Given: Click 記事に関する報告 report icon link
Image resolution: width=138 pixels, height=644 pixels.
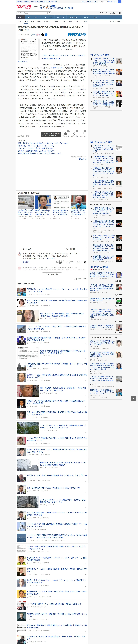Looking at the screenshot, I should pos(24,136).
